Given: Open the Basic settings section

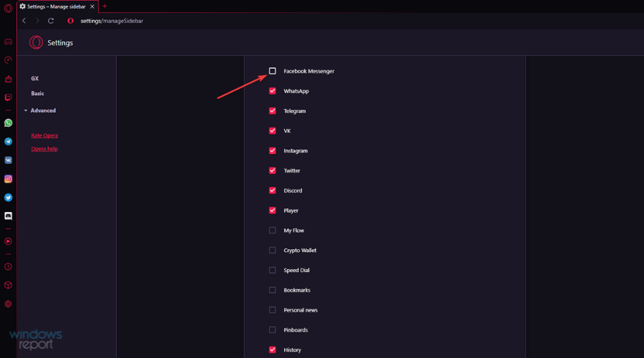Looking at the screenshot, I should (x=37, y=93).
